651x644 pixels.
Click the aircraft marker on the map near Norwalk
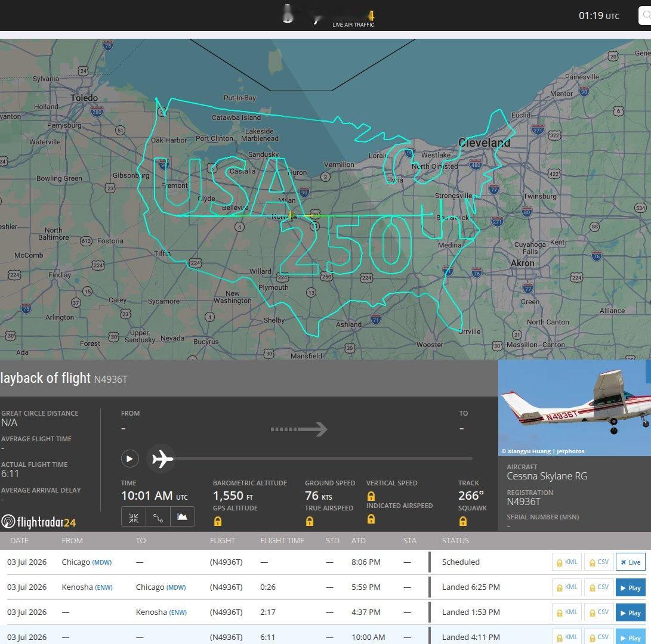click(x=290, y=215)
